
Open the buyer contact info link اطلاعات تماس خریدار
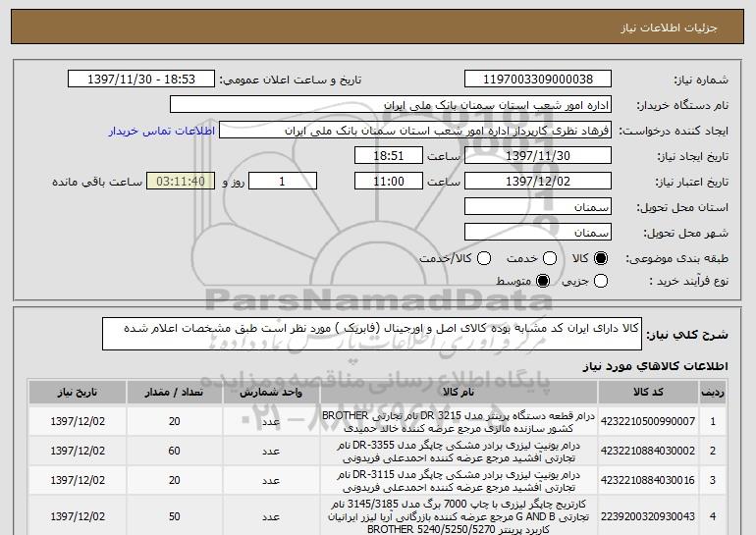[162, 132]
